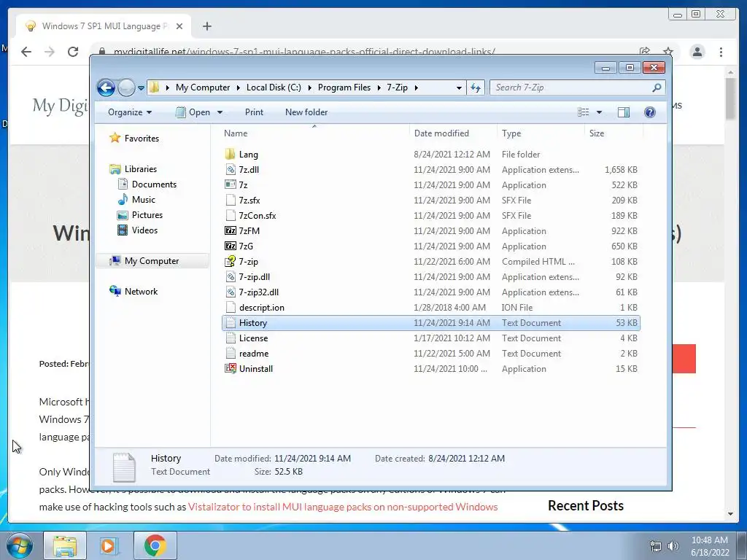Viewport: 747px width, 560px height.
Task: Select the 7-zip32.dll file icon
Action: [x=230, y=292]
